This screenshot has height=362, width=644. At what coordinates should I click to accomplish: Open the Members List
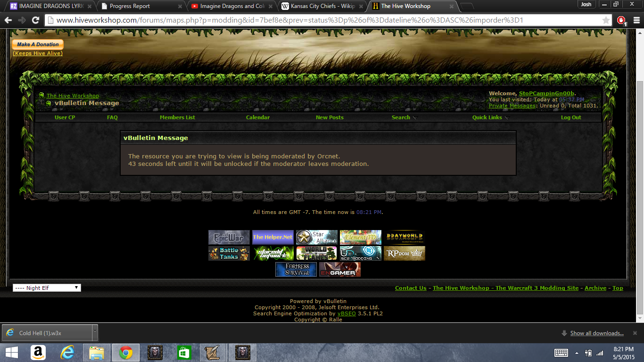pos(177,117)
